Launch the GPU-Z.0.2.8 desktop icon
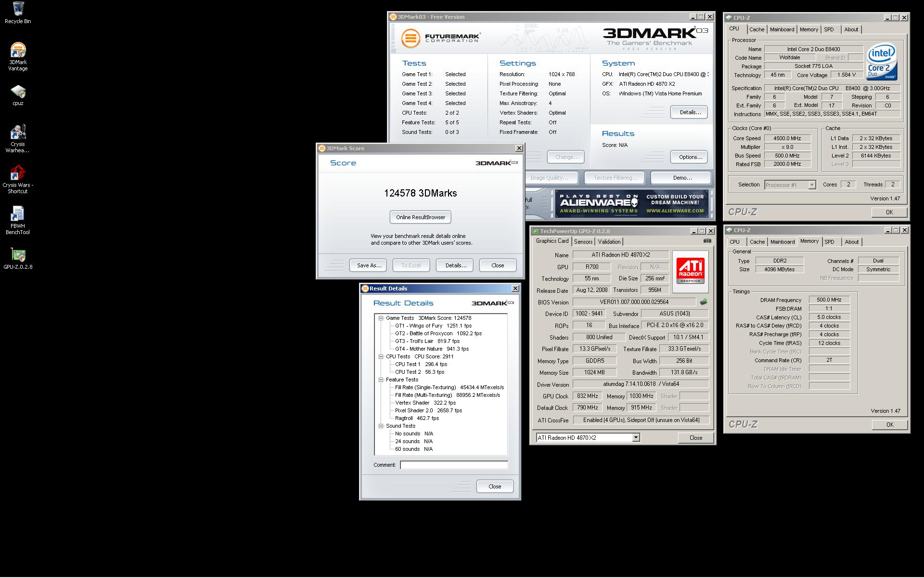The image size is (924, 578). [18, 259]
